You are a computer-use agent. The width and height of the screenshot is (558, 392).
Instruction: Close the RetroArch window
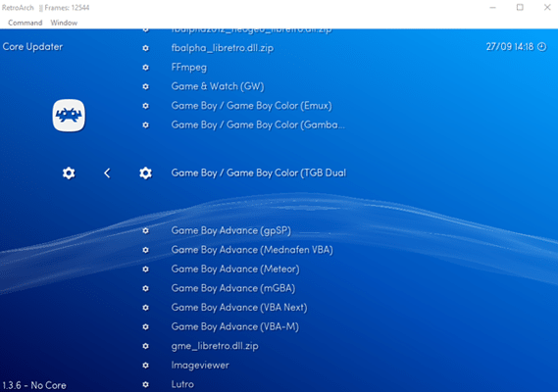pos(547,8)
